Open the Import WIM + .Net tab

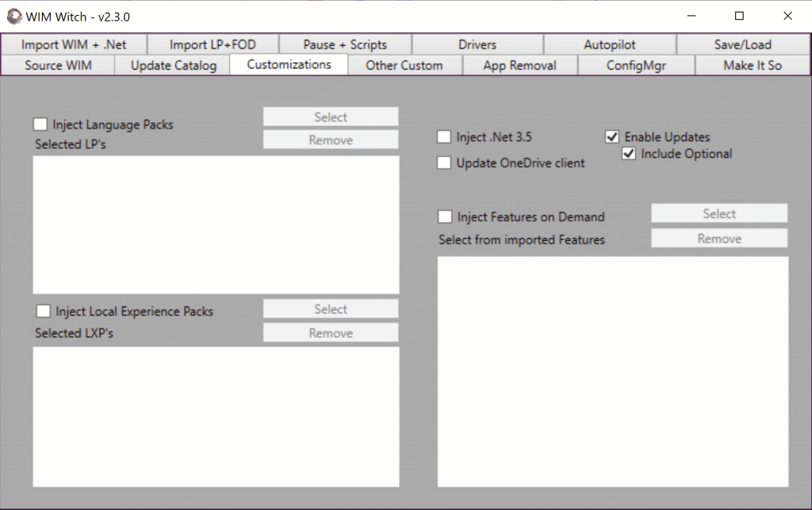tap(74, 44)
